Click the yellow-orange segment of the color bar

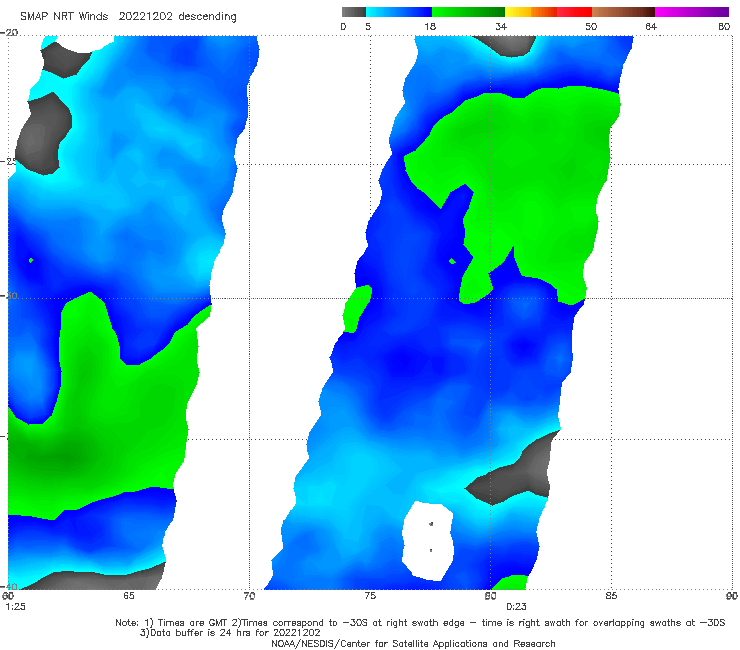531,12
